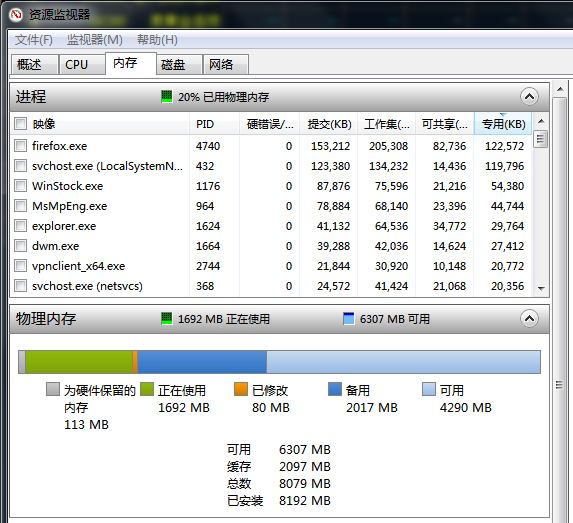Select the dwm.exe process name
The width and height of the screenshot is (573, 523).
(56, 246)
